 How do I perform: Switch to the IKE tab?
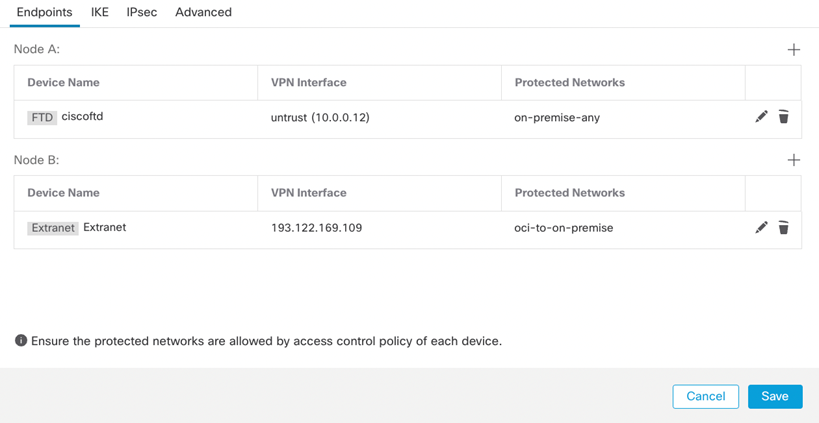pyautogui.click(x=100, y=13)
